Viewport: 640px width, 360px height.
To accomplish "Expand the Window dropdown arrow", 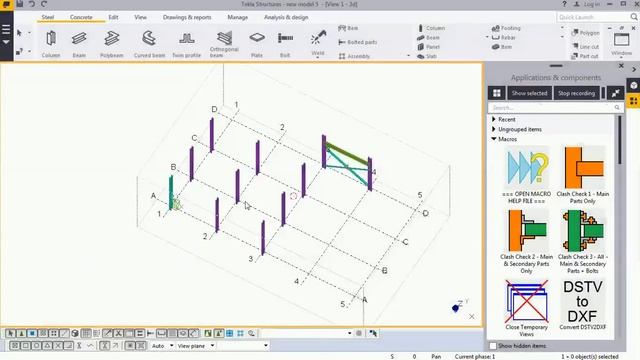I will tap(621, 58).
